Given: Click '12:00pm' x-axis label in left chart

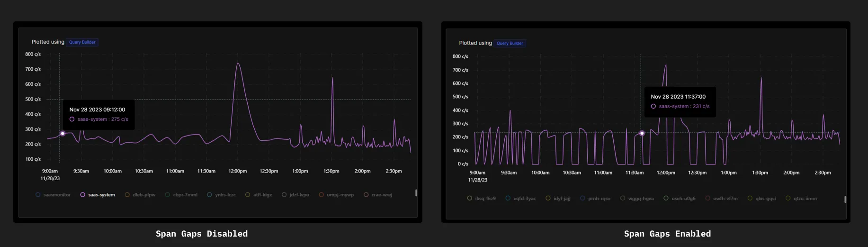Looking at the screenshot, I should 237,171.
